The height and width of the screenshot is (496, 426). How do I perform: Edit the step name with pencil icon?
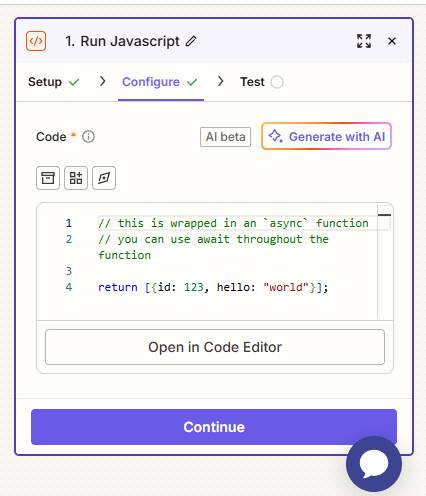tap(191, 41)
